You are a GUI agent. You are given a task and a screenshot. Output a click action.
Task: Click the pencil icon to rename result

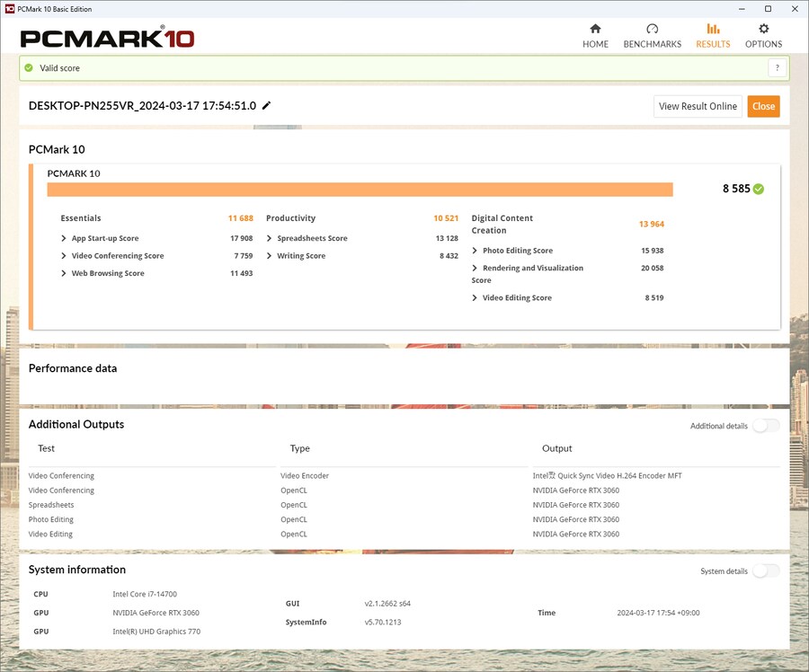[267, 106]
